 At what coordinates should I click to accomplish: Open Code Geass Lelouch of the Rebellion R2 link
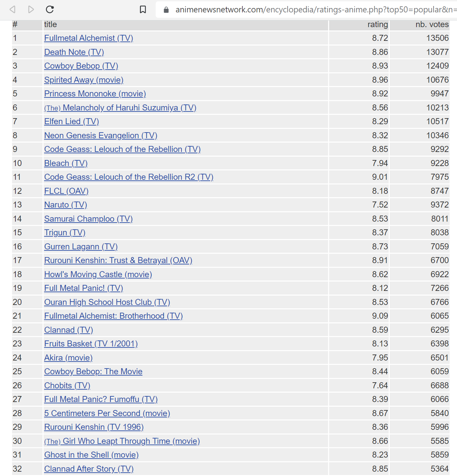tap(129, 177)
